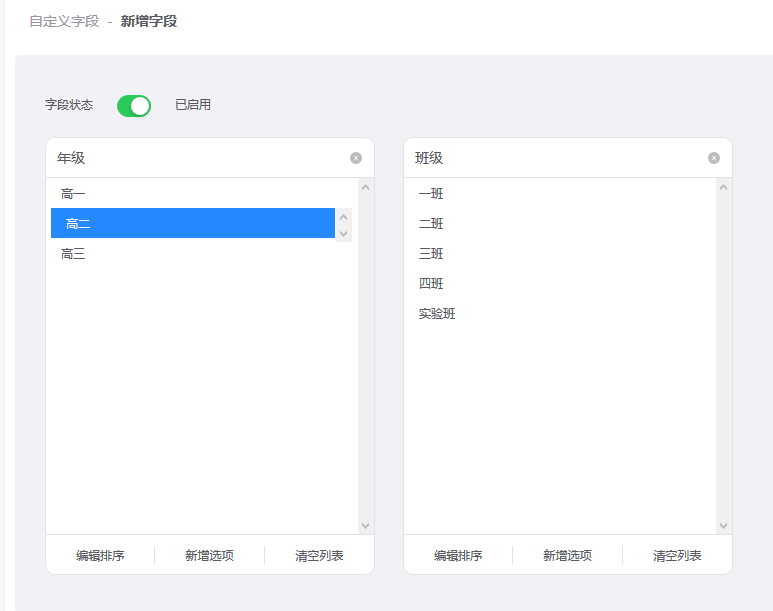This screenshot has width=773, height=611.
Task: Click 年级 list scrollbar down arrow
Action: click(x=365, y=526)
